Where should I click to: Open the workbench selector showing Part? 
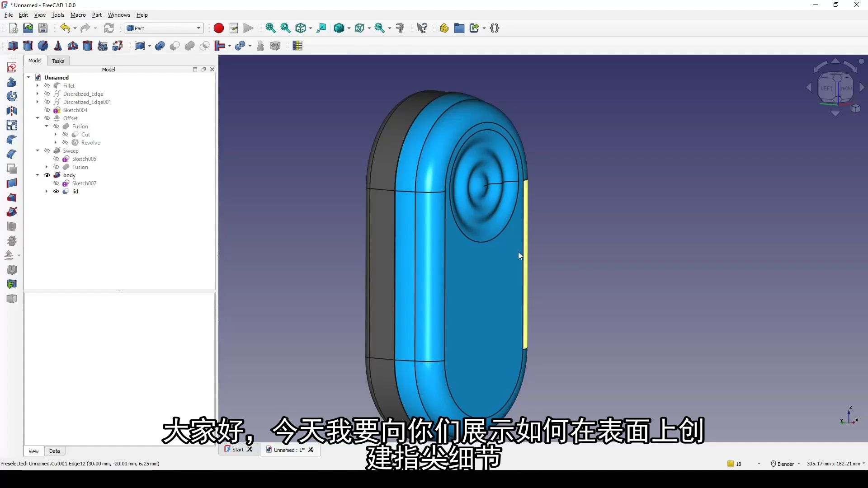pyautogui.click(x=164, y=28)
